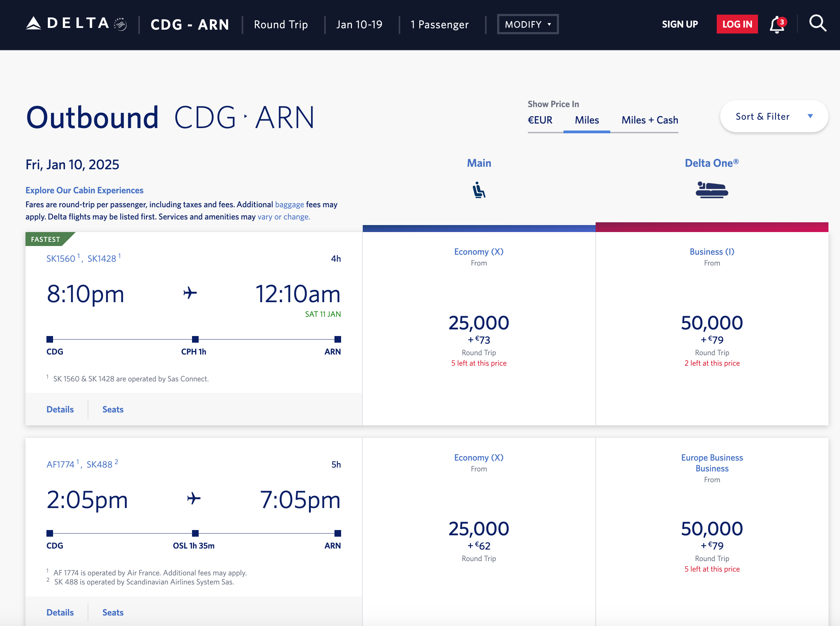Click the OSL 1h 35m layover marker

point(195,533)
